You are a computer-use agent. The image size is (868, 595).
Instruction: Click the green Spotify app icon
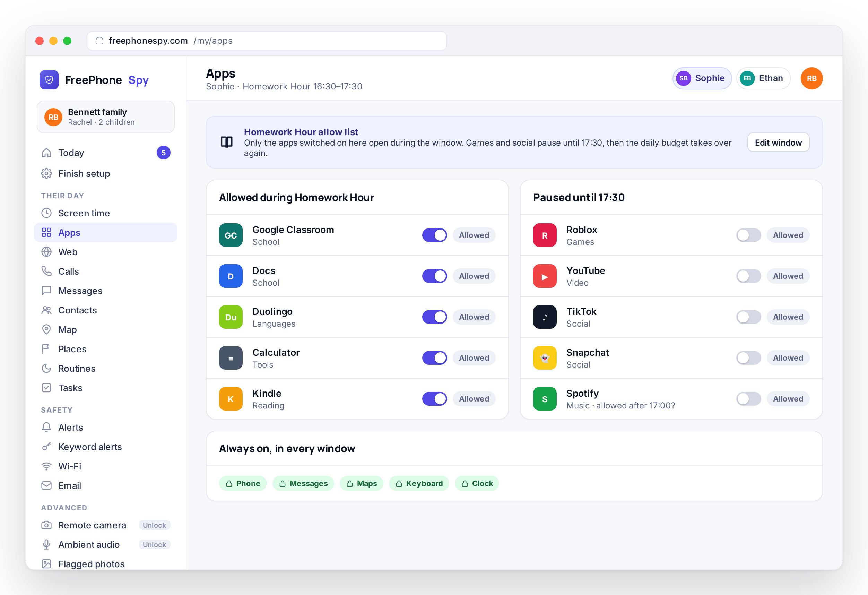[x=545, y=399]
